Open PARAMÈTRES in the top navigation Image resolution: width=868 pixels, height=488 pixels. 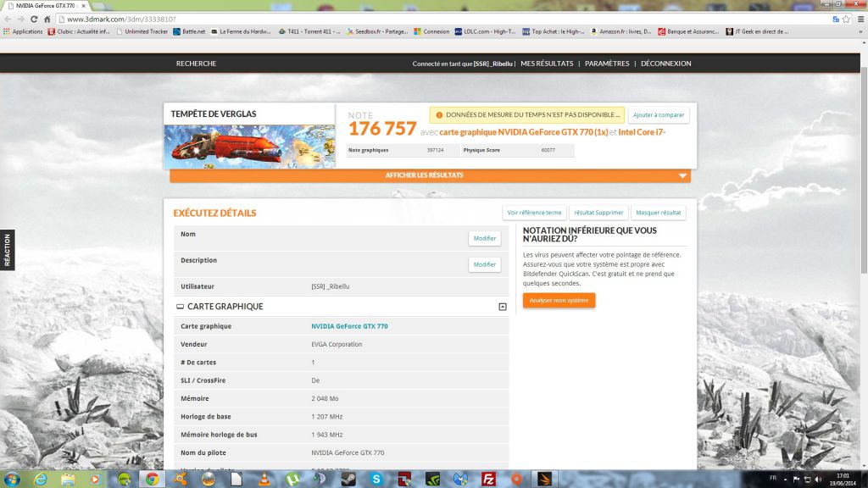[x=607, y=63]
